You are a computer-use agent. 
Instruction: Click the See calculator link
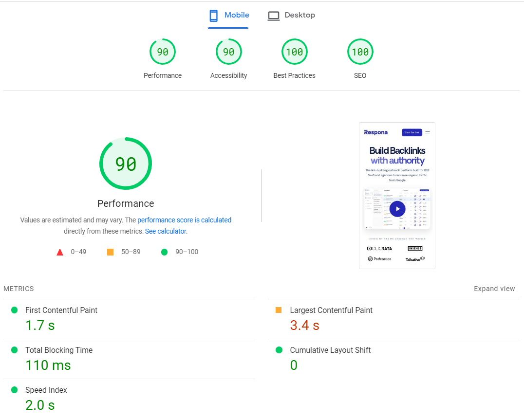pyautogui.click(x=166, y=231)
